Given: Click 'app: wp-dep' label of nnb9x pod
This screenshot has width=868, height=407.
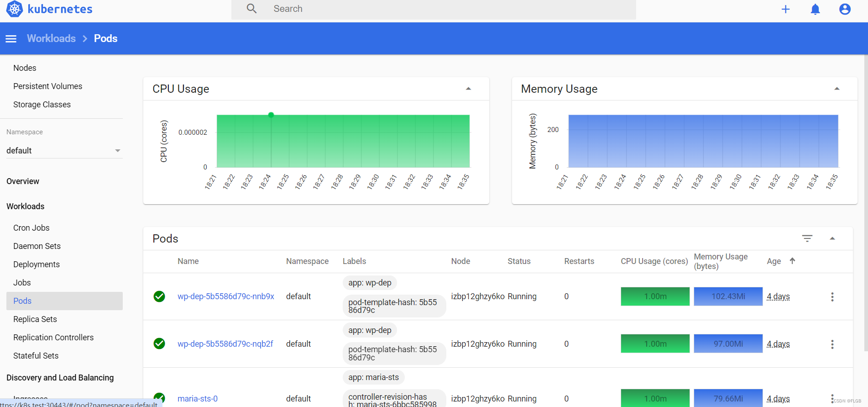Looking at the screenshot, I should point(370,283).
